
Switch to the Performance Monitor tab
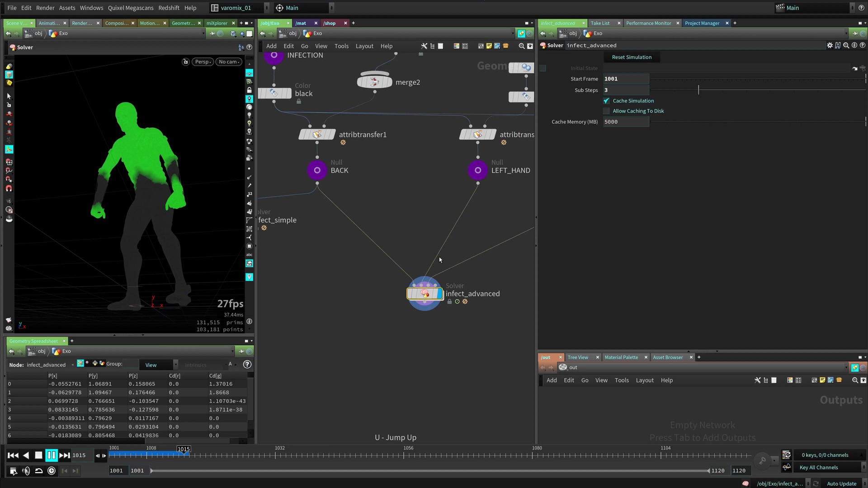pos(648,23)
